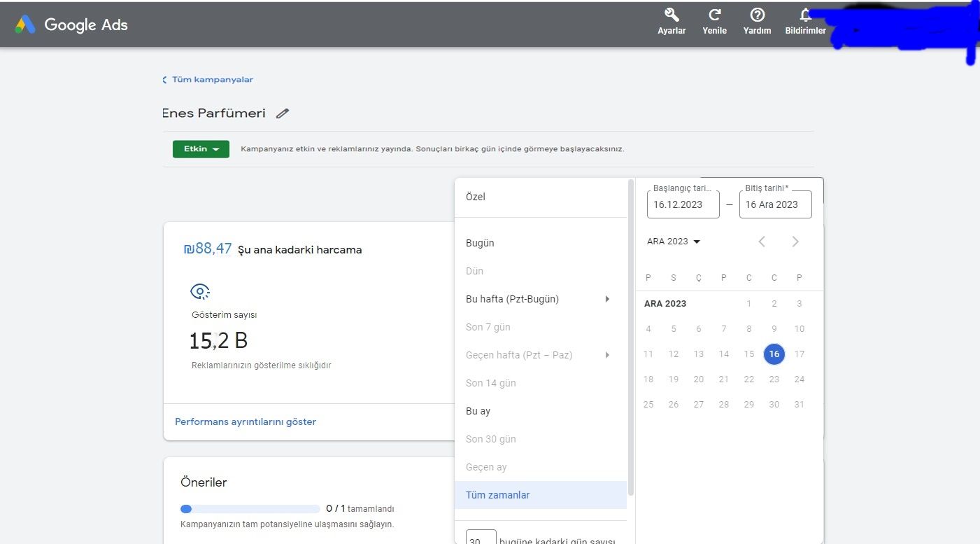Click the Google Ads logo
The image size is (980, 544).
71,25
